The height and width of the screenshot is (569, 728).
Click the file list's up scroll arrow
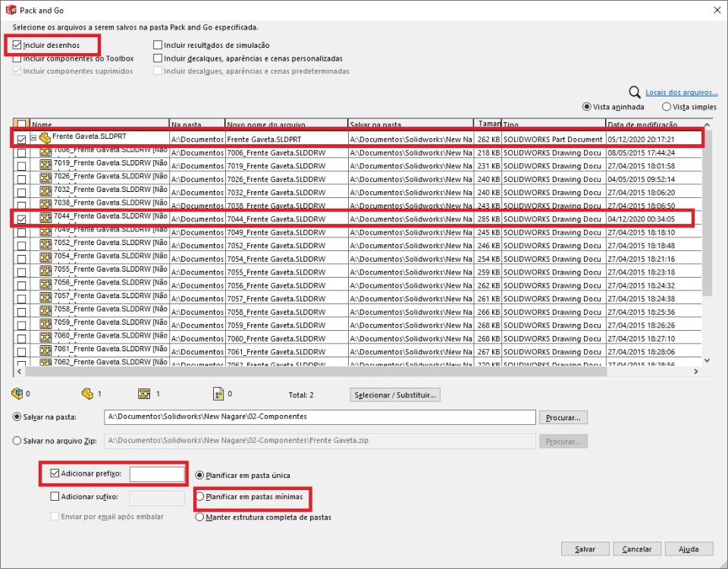tap(707, 124)
